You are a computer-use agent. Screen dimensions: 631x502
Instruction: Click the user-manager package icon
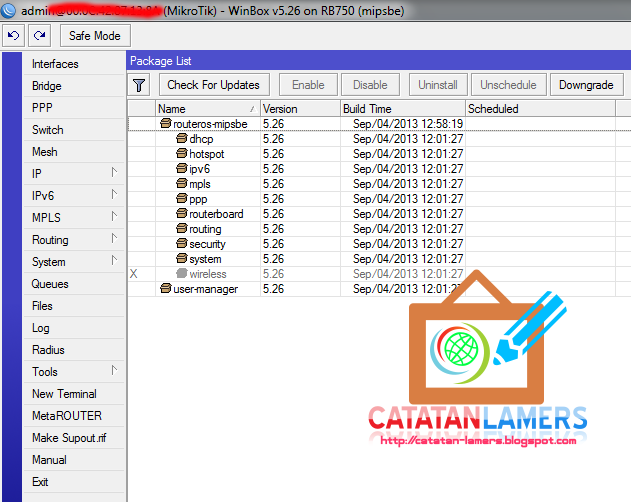tap(166, 289)
